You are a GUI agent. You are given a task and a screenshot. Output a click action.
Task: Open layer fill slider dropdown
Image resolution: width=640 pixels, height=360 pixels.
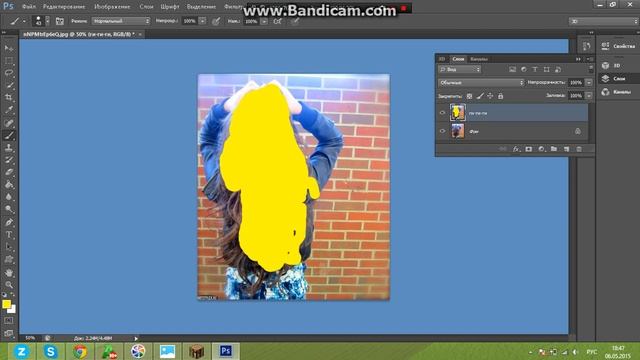click(589, 96)
